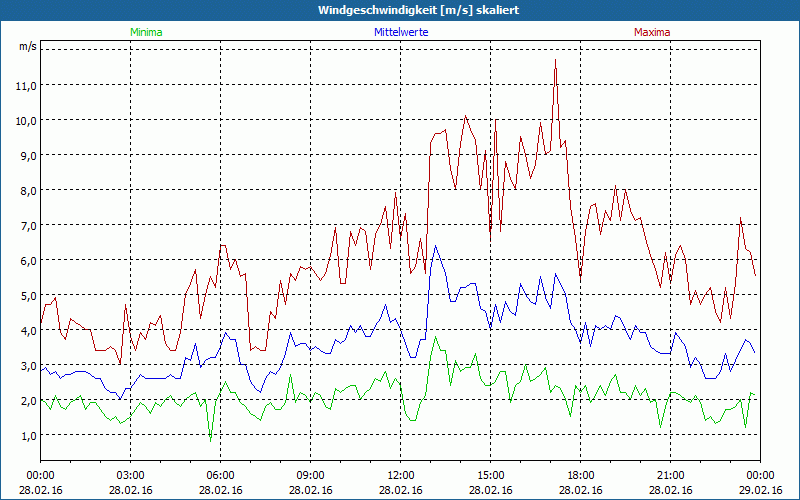The image size is (800, 500).
Task: Click the 2,0 y-axis value
Action: pos(28,401)
